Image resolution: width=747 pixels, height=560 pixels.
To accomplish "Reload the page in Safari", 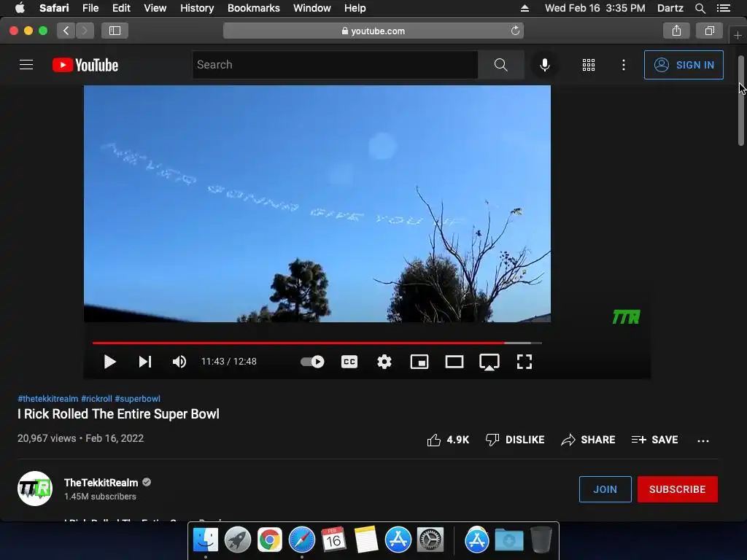I will click(515, 31).
